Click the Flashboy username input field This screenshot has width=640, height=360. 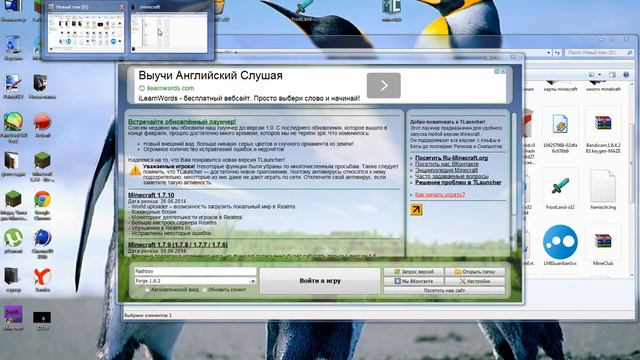coord(195,271)
